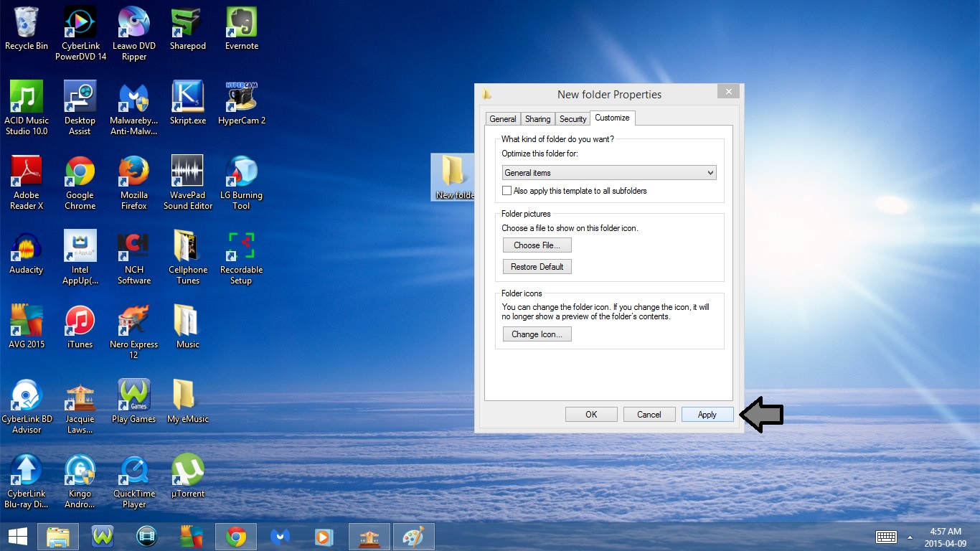Select WavePad Sound Editor icon
980x551 pixels.
coord(188,182)
